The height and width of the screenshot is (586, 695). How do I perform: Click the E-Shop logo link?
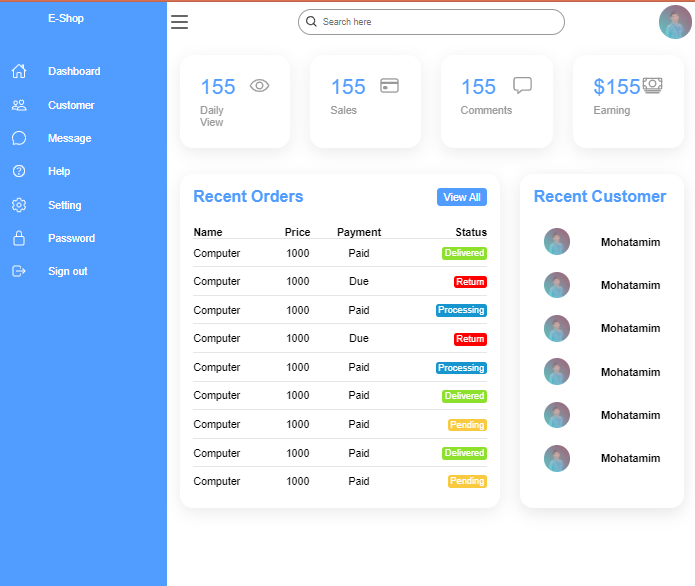pos(66,18)
